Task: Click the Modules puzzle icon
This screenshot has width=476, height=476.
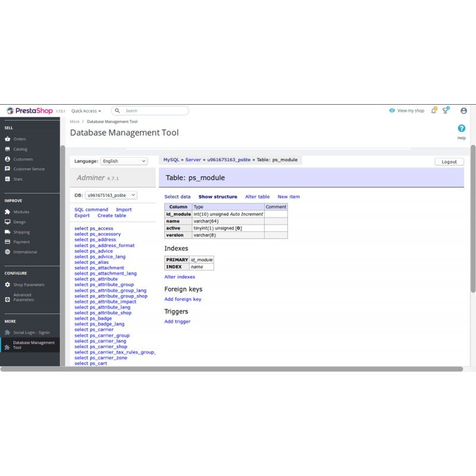Action: point(8,212)
